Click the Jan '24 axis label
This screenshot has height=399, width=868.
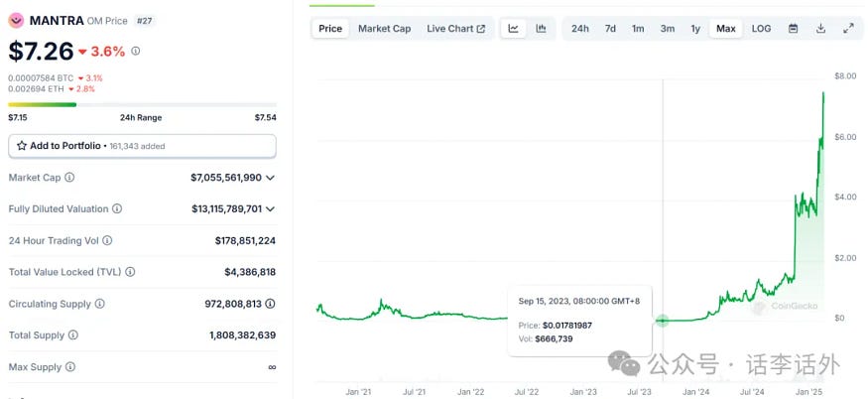[x=695, y=392]
